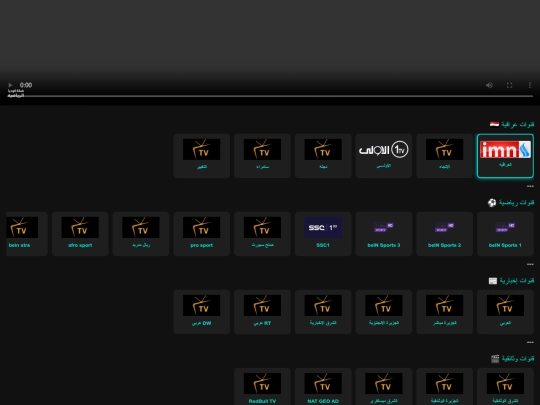This screenshot has width=540, height=405.
Task: Click the قنوات عراقية section heading
Action: pyautogui.click(x=512, y=124)
